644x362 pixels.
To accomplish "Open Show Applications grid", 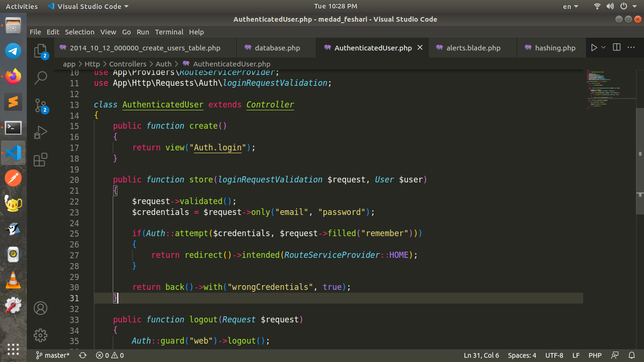I will pos(13,349).
